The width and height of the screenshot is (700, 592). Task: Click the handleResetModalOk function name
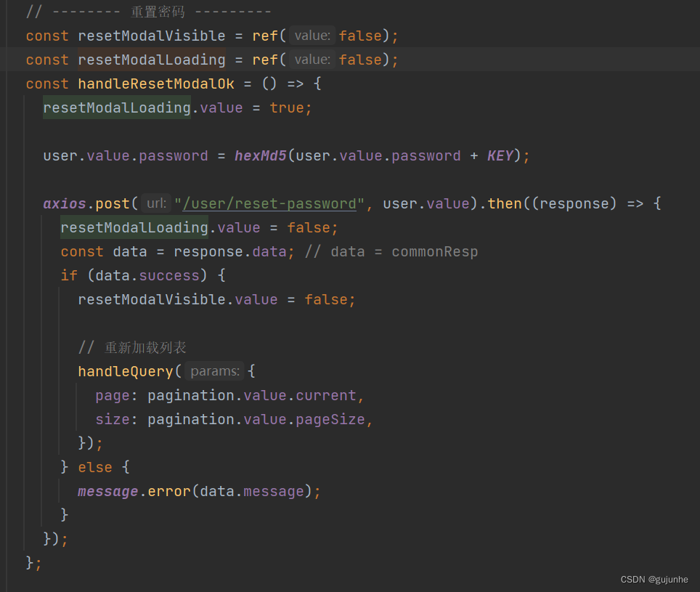tap(156, 84)
